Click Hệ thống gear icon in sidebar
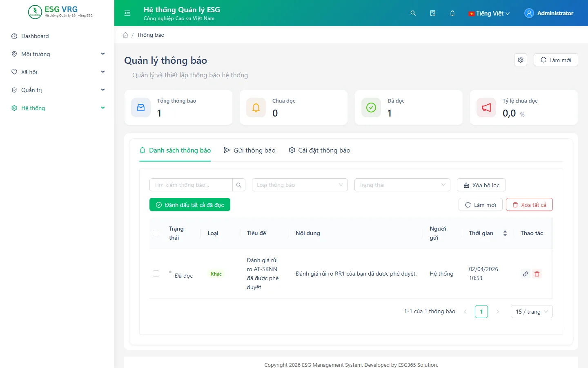This screenshot has width=588, height=368. (14, 108)
